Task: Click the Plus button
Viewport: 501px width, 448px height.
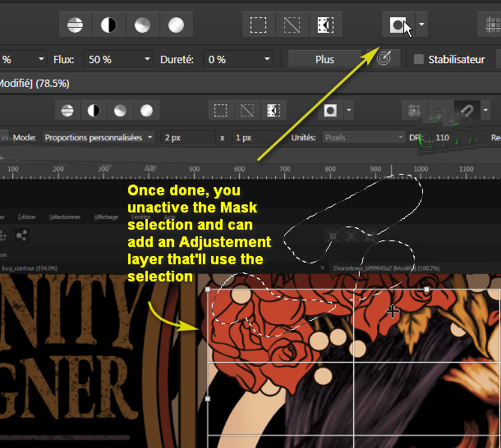Action: click(x=324, y=59)
